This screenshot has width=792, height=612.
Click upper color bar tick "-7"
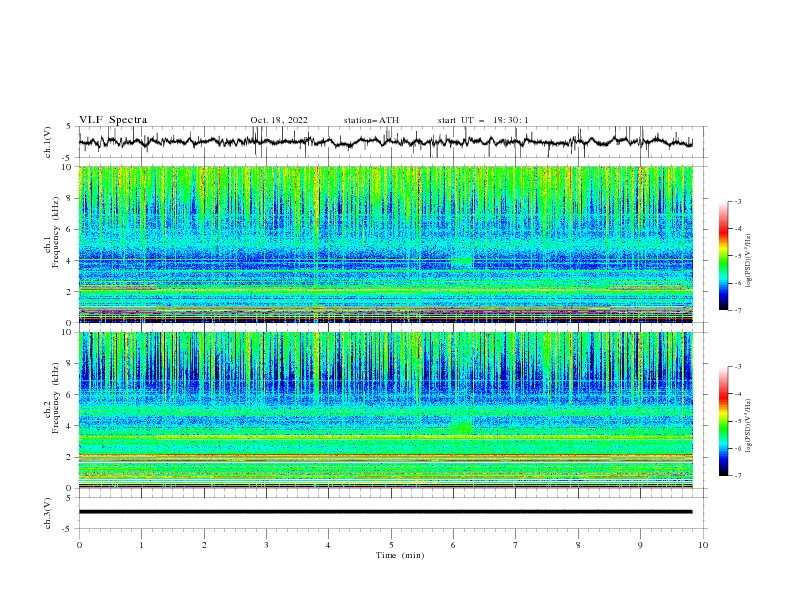738,310
